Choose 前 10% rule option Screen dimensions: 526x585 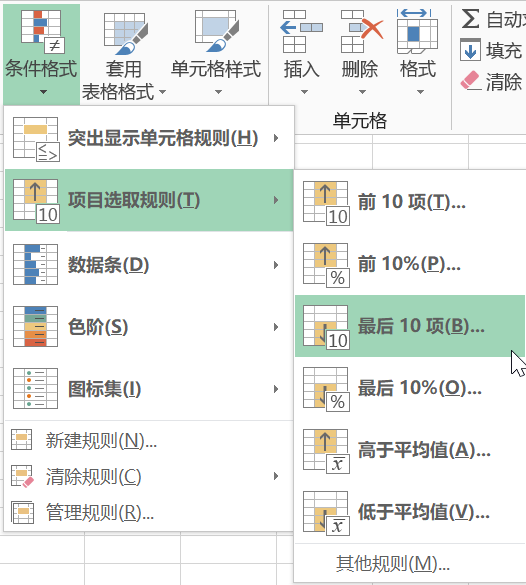point(410,264)
